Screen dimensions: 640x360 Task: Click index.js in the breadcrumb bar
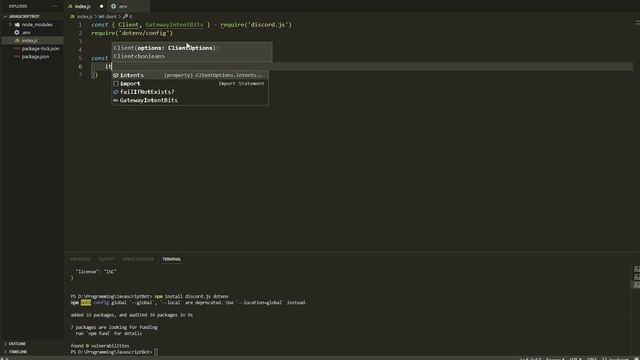[x=84, y=16]
